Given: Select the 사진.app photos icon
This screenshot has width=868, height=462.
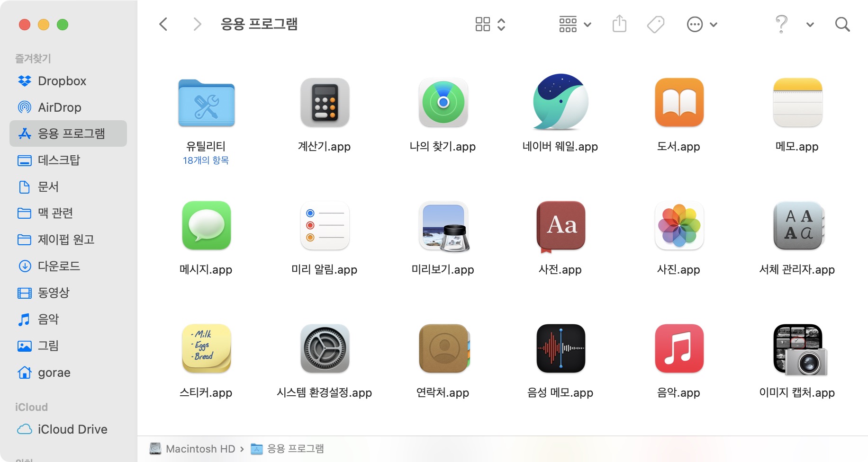Looking at the screenshot, I should [x=679, y=226].
